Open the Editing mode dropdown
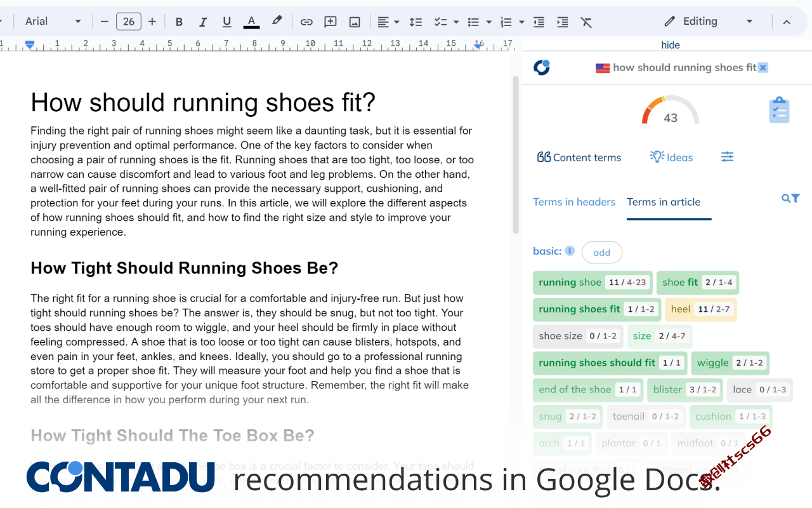 click(x=708, y=22)
